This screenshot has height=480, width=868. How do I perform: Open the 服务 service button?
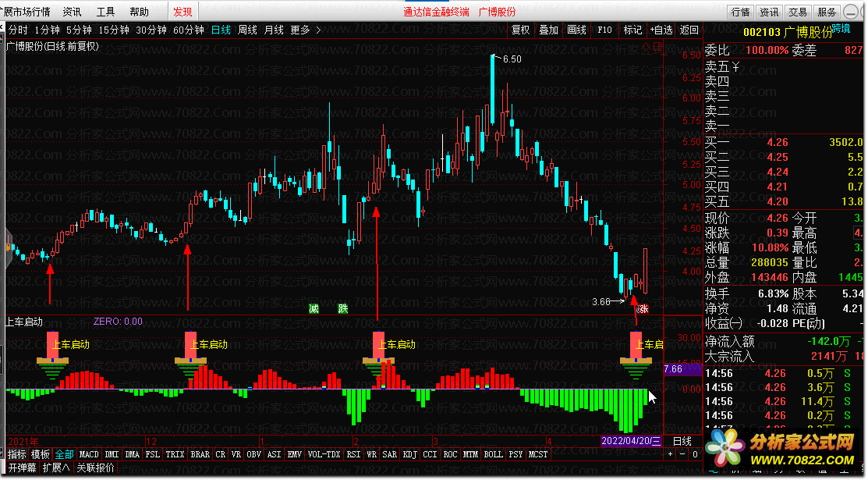tap(827, 12)
